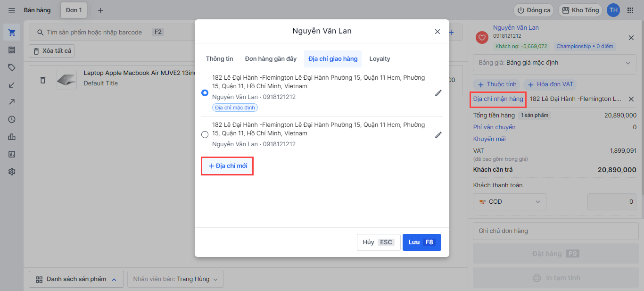The height and width of the screenshot is (291, 644).
Task: Edit the second delivery address with pencil icon
Action: coord(438,135)
